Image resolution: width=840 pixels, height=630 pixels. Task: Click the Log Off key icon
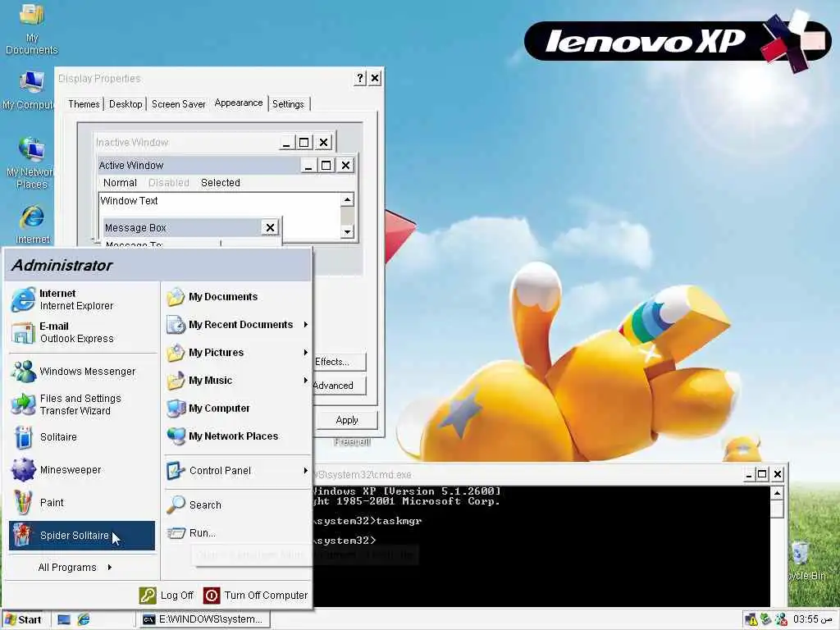coord(148,596)
